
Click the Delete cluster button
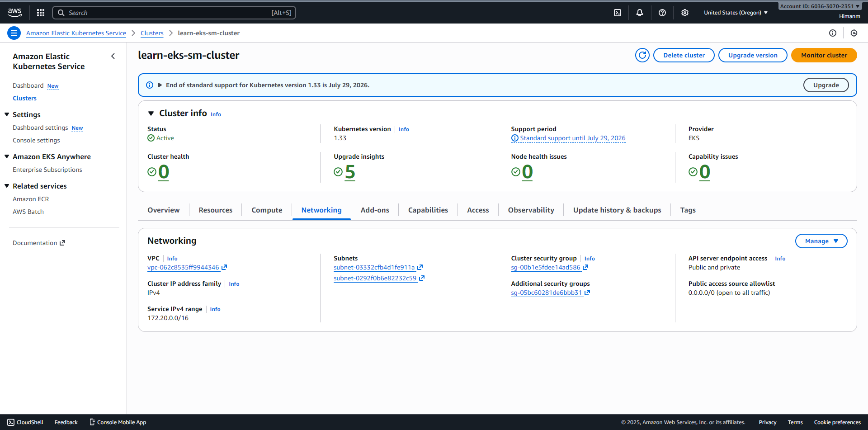click(684, 55)
